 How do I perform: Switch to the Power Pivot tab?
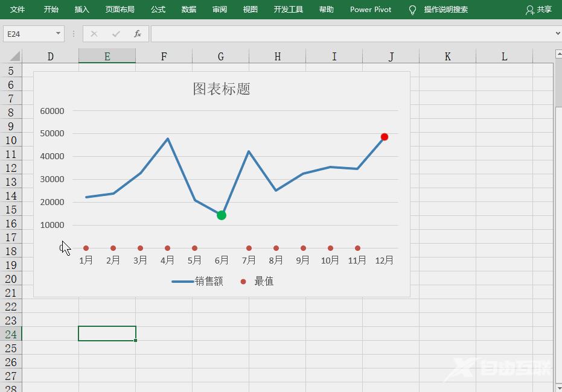pyautogui.click(x=370, y=10)
